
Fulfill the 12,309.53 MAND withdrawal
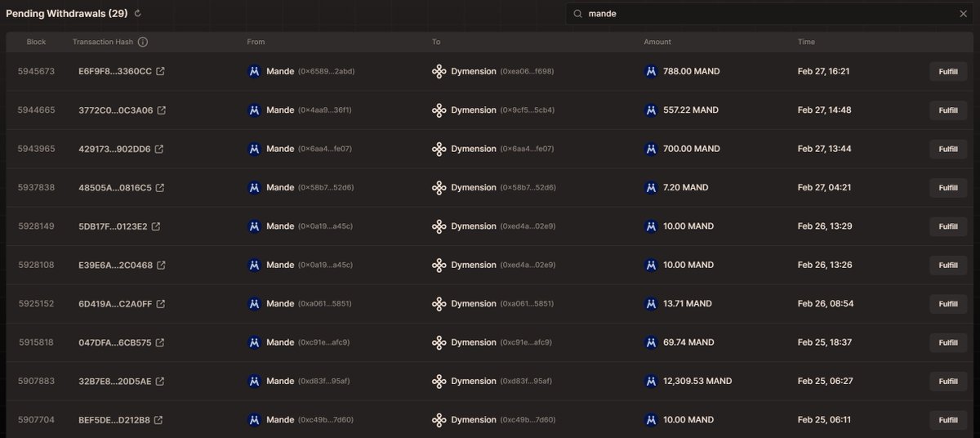coord(948,382)
